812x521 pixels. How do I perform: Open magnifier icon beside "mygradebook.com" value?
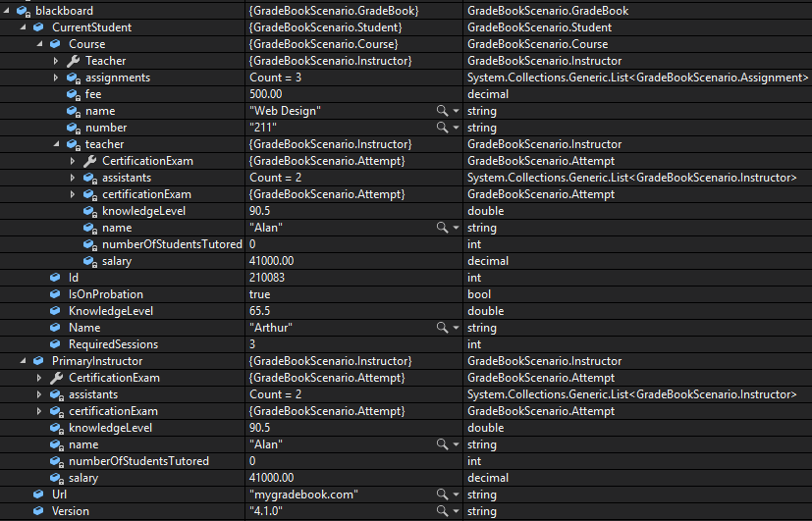click(442, 495)
